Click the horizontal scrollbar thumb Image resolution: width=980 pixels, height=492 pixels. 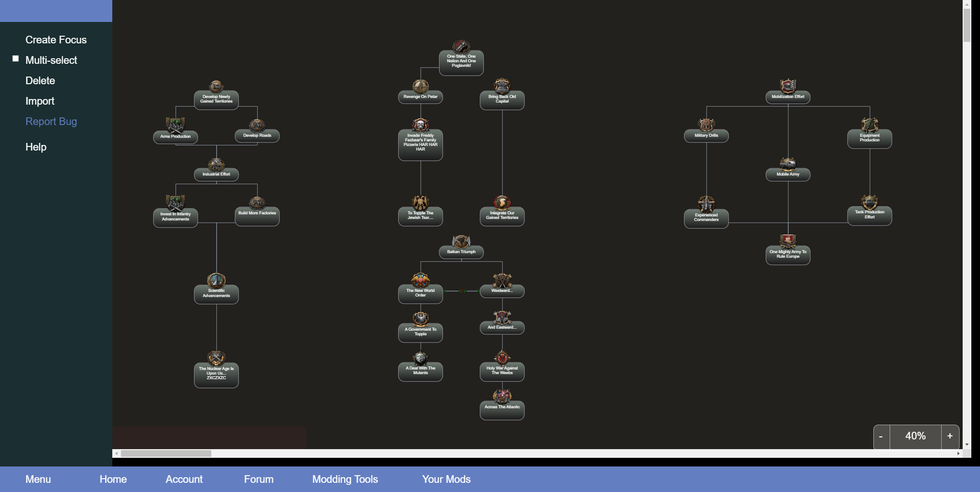coord(166,453)
